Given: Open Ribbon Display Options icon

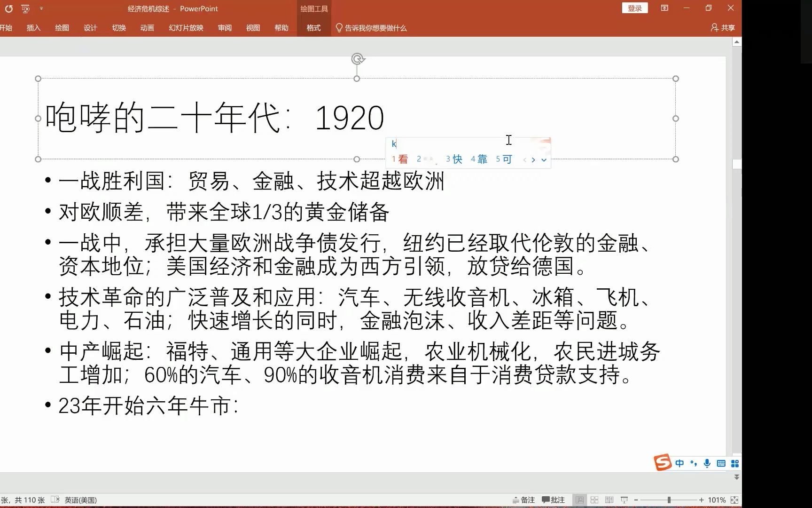Looking at the screenshot, I should 664,8.
